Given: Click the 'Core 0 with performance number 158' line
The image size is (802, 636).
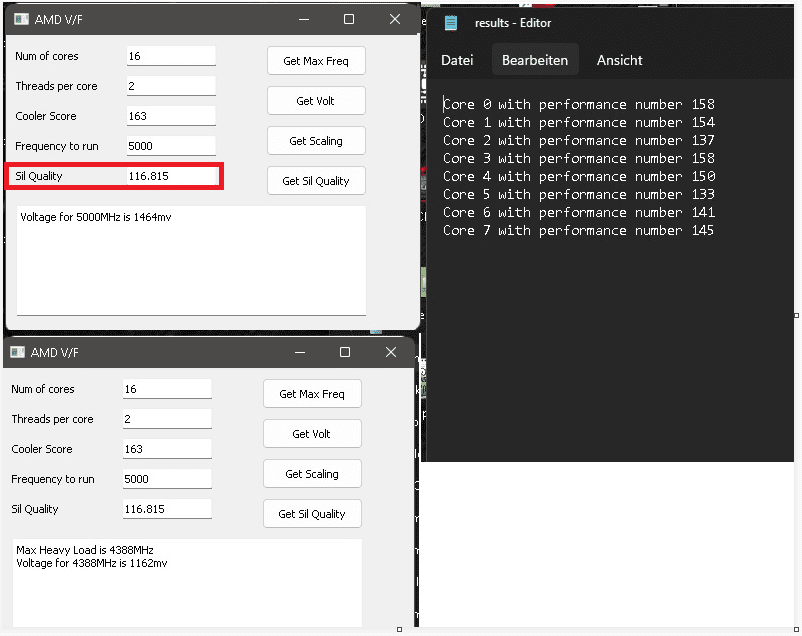Looking at the screenshot, I should pyautogui.click(x=579, y=104).
